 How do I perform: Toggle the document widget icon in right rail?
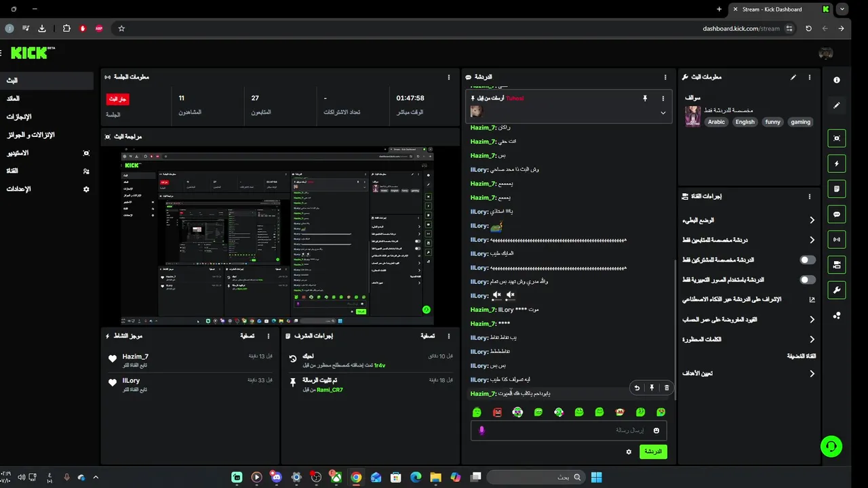coord(837,188)
